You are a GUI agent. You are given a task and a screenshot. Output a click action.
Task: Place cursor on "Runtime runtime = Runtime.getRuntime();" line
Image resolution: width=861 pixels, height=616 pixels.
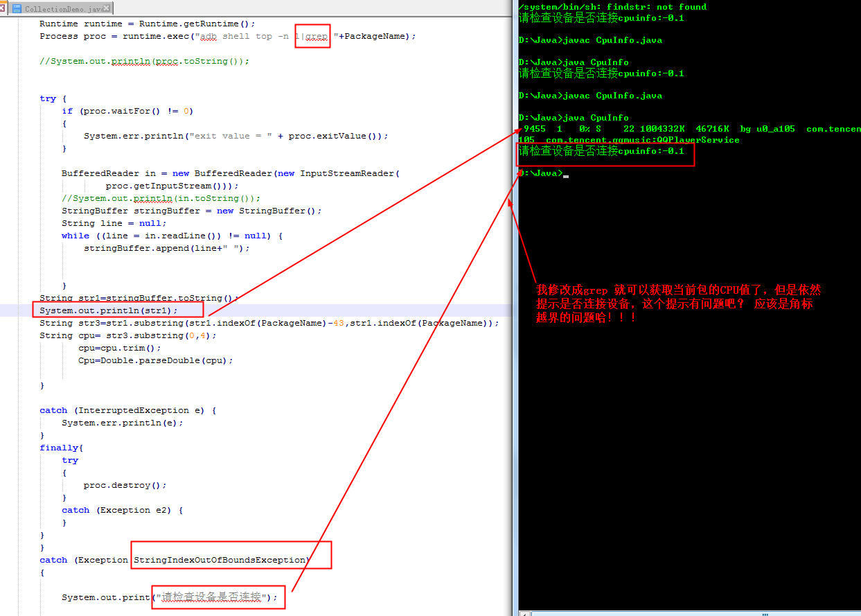coord(148,24)
